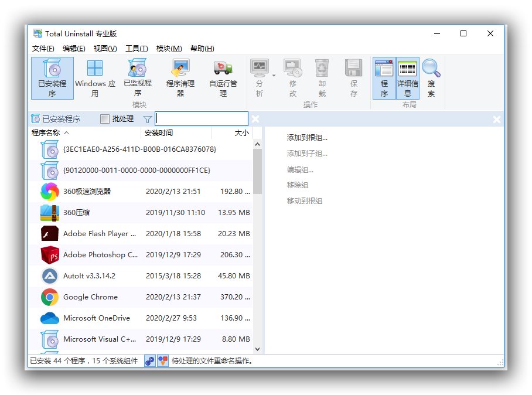Select the {3EC1EAE0-A256-411D...} entry icon
The height and width of the screenshot is (395, 532).
(50, 149)
